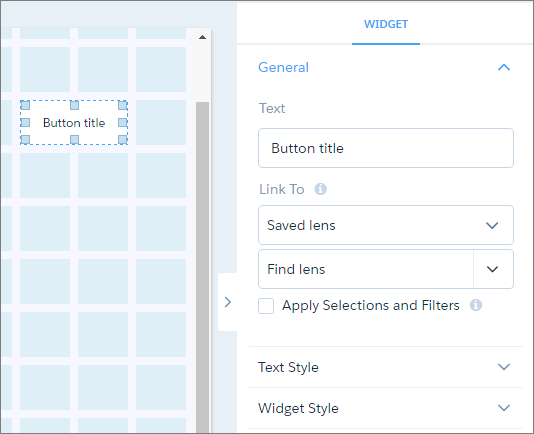Click the scrollbar up arrow on canvas
Screen dimensions: 534x434
point(202,37)
